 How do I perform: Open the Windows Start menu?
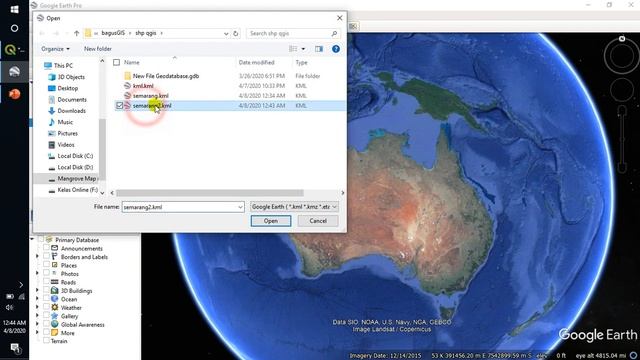click(x=14, y=9)
